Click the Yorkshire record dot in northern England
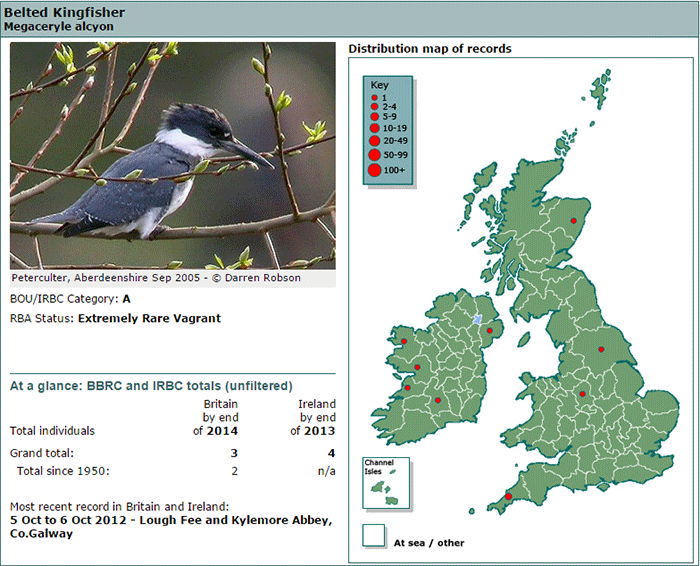The image size is (700, 566). (601, 349)
